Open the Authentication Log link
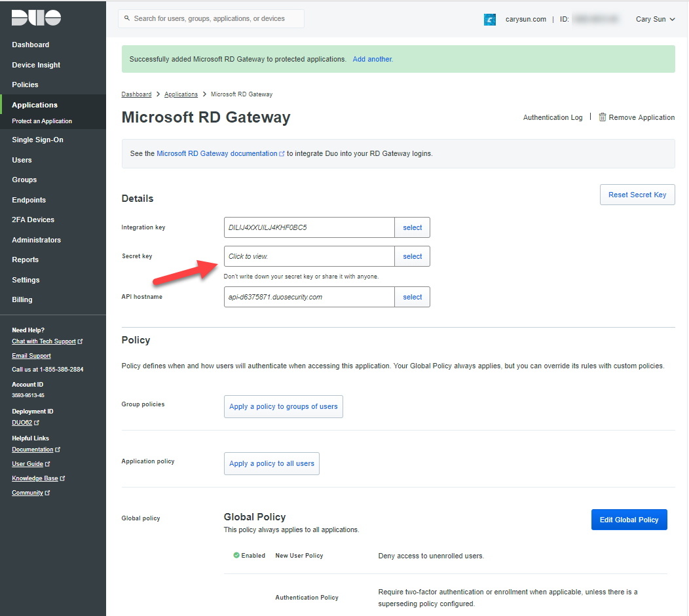 click(x=552, y=117)
